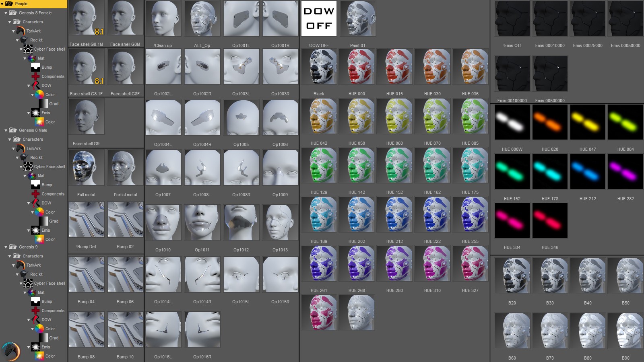Collapse Cyber Face shell under Genesis 8 Male
Viewport: 644px width, 362px height.
21,167
